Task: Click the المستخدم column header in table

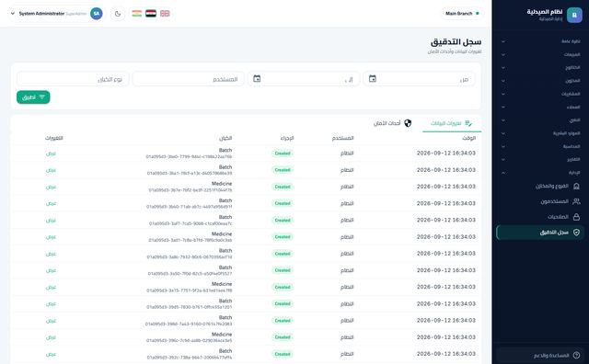Action: coord(342,138)
